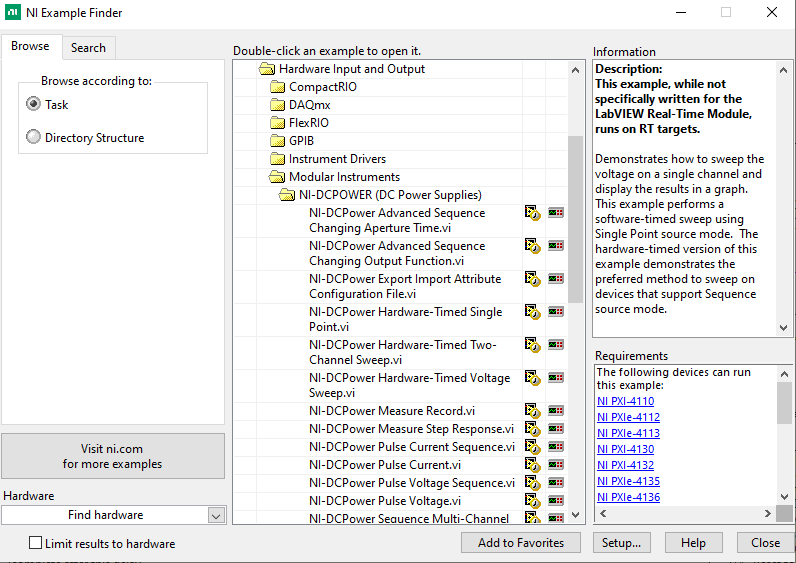Select NI-DCPower Hardware-Timed Single Point.vi
Viewport: 796px width, 563px height.
point(406,319)
